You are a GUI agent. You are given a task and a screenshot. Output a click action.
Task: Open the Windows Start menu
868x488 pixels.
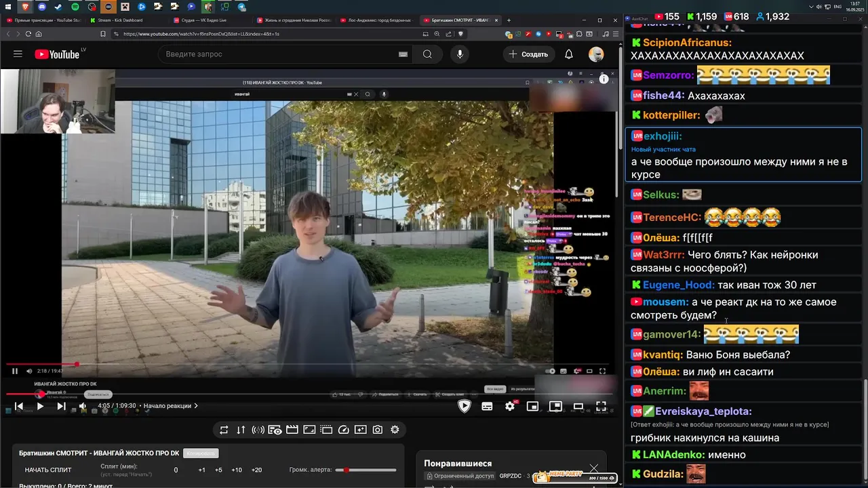pos(9,7)
